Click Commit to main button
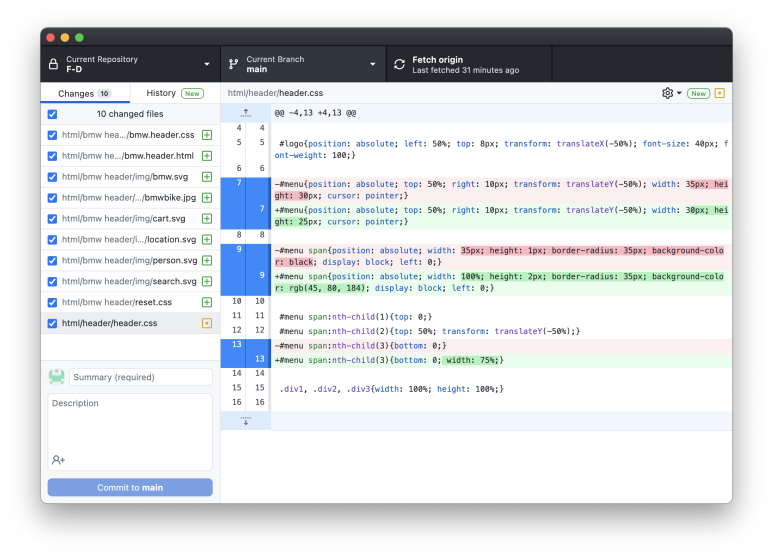Viewport: 773px width, 557px height. (x=130, y=487)
